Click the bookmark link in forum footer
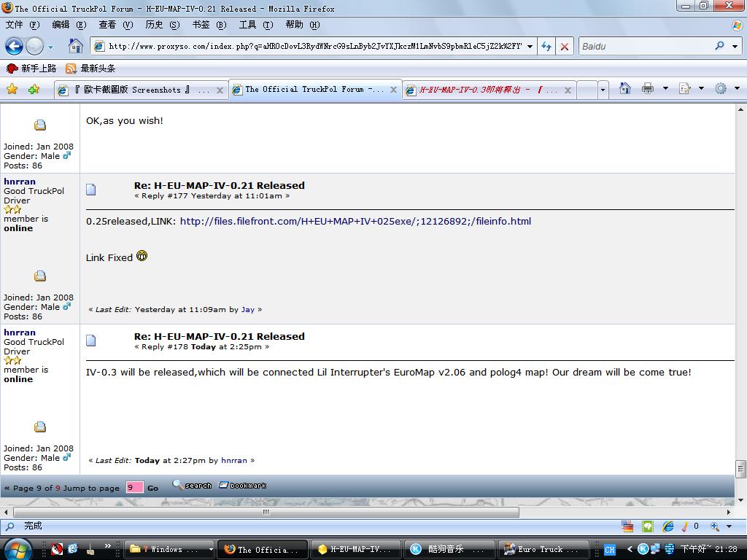This screenshot has height=560, width=747. click(242, 485)
